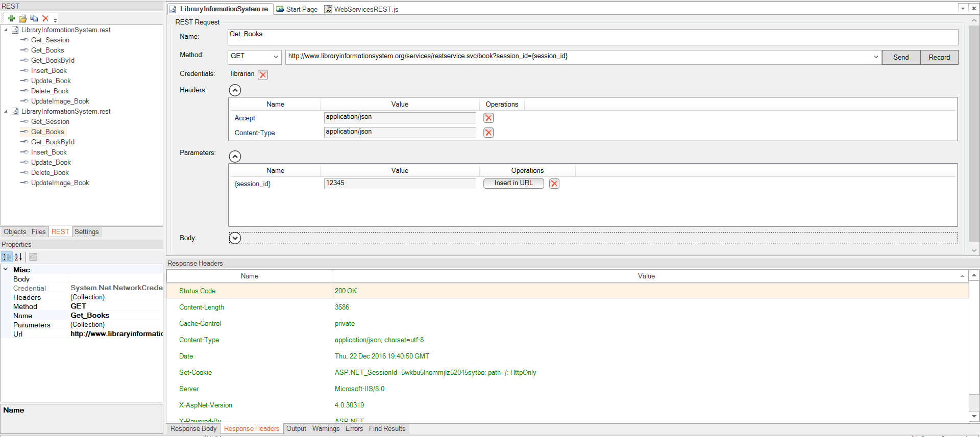Collapse the Parameters section
This screenshot has width=980, height=437.
tap(235, 157)
